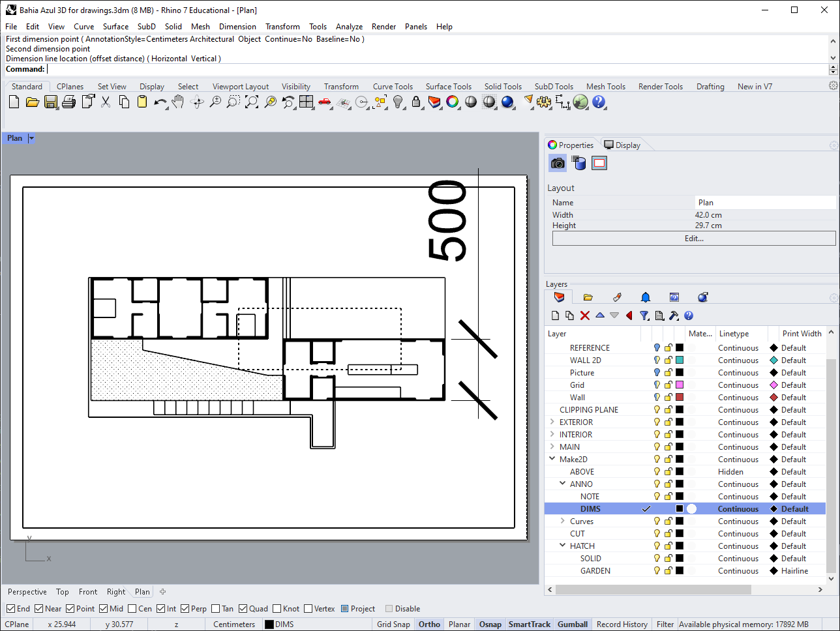Toggle Ortho mode in status bar
Image resolution: width=840 pixels, height=631 pixels.
click(x=429, y=624)
